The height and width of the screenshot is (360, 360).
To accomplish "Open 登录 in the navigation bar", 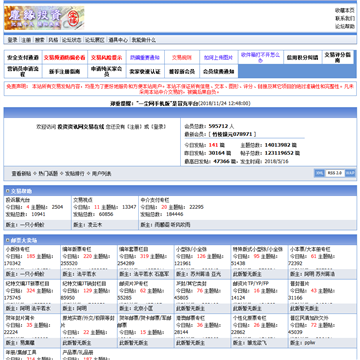I will pyautogui.click(x=12, y=40).
